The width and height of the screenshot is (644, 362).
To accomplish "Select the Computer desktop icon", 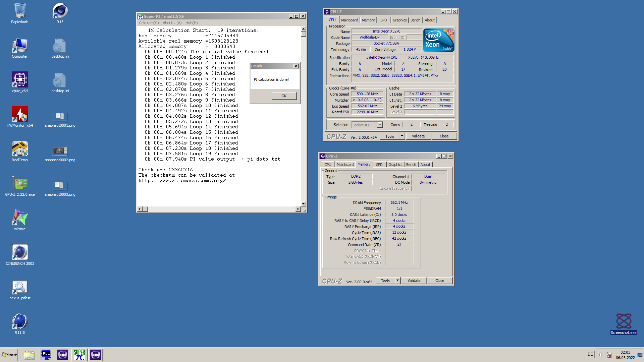I will click(x=20, y=48).
